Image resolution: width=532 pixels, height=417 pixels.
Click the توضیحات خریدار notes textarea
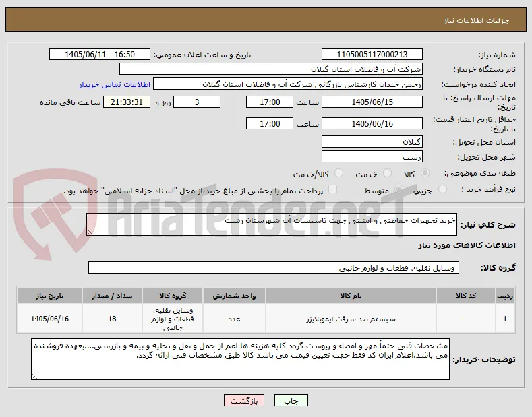(x=240, y=358)
